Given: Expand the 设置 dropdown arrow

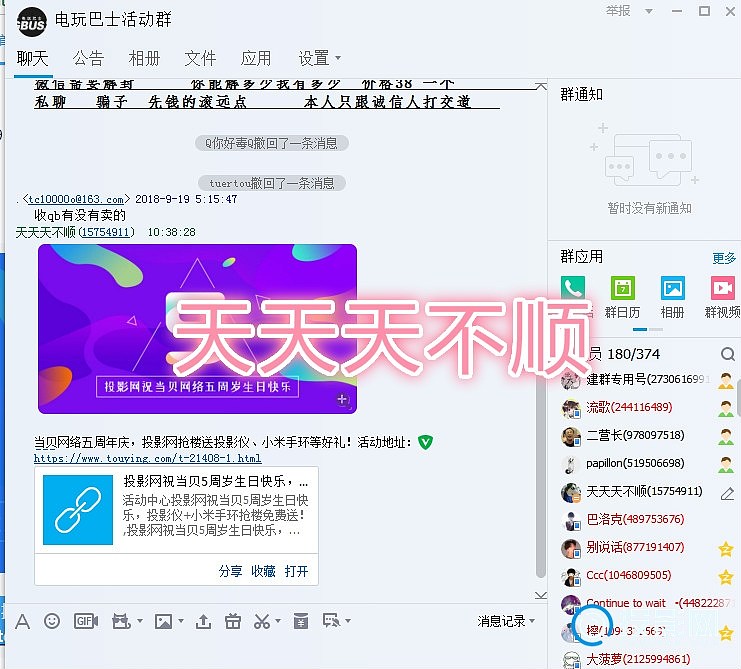Looking at the screenshot, I should [338, 58].
